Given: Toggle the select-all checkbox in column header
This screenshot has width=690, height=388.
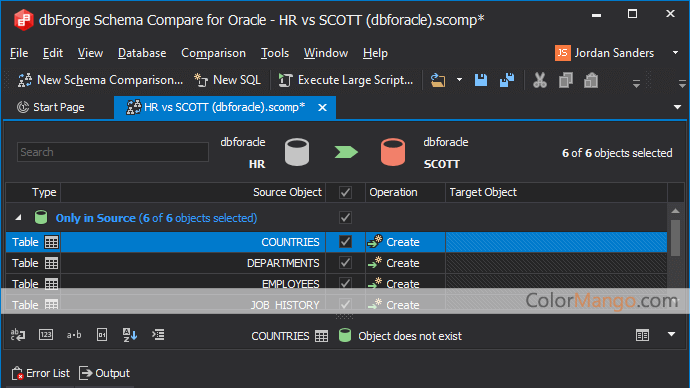Looking at the screenshot, I should click(345, 192).
